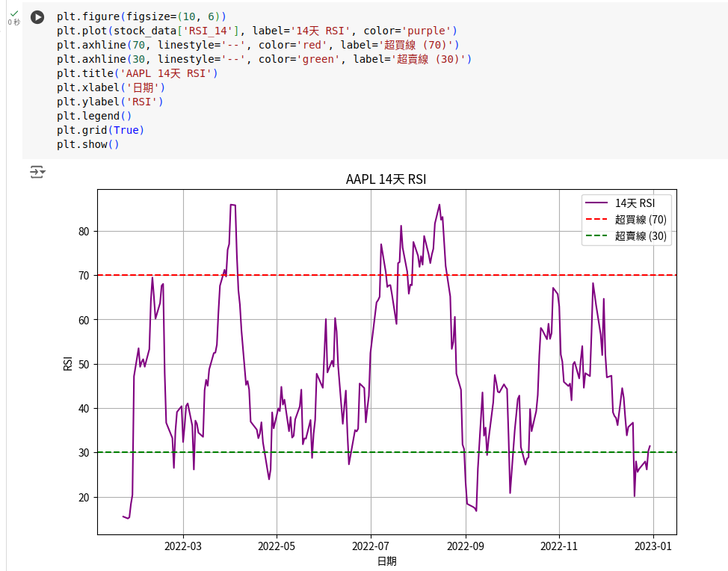Click the plt.ylabel('RSI') code line
This screenshot has height=571, width=728.
tap(110, 102)
